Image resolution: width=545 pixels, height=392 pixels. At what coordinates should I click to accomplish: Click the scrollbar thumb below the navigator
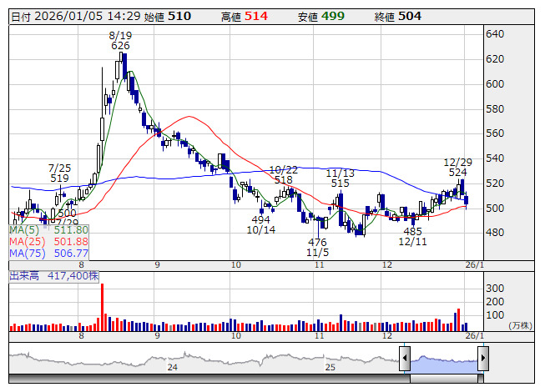tap(443, 379)
